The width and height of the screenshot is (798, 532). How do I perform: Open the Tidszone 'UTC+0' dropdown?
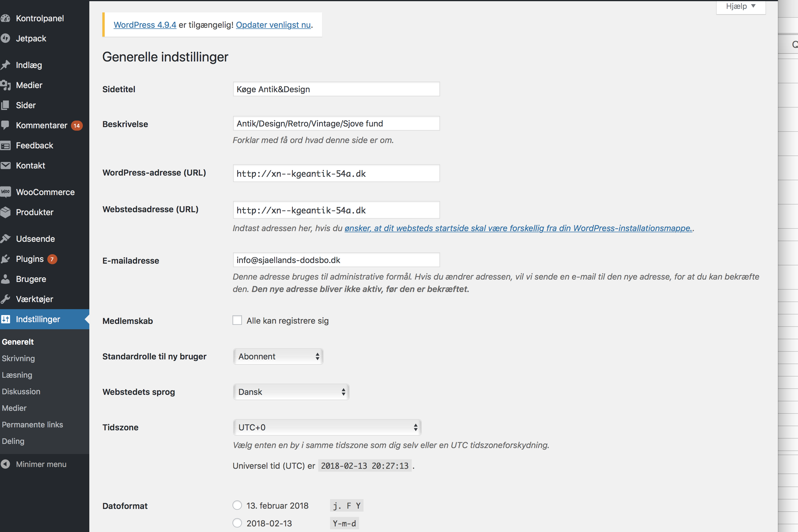click(x=327, y=427)
